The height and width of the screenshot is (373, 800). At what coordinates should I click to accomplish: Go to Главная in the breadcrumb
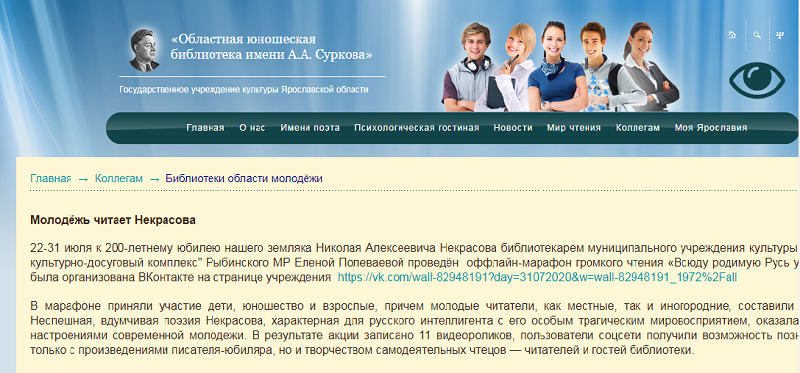[x=51, y=179]
